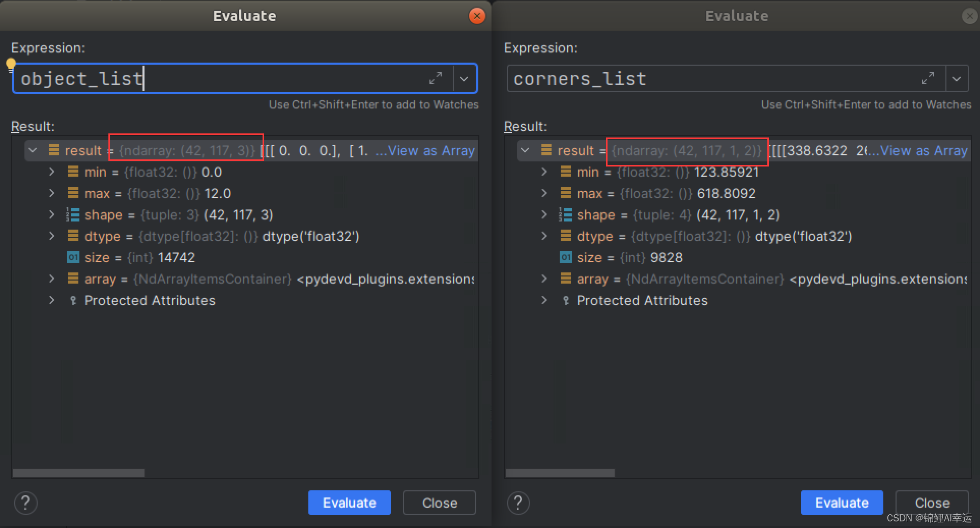Click the dtype row icon in left dialog
Screen dimensions: 980x528
73,236
